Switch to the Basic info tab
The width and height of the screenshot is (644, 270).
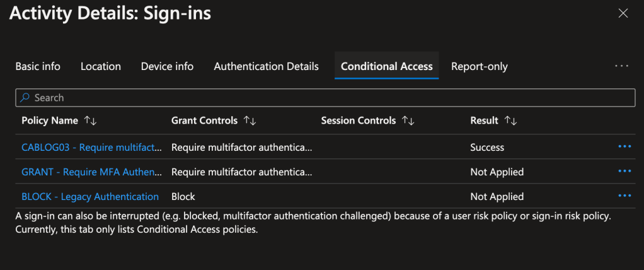(38, 66)
